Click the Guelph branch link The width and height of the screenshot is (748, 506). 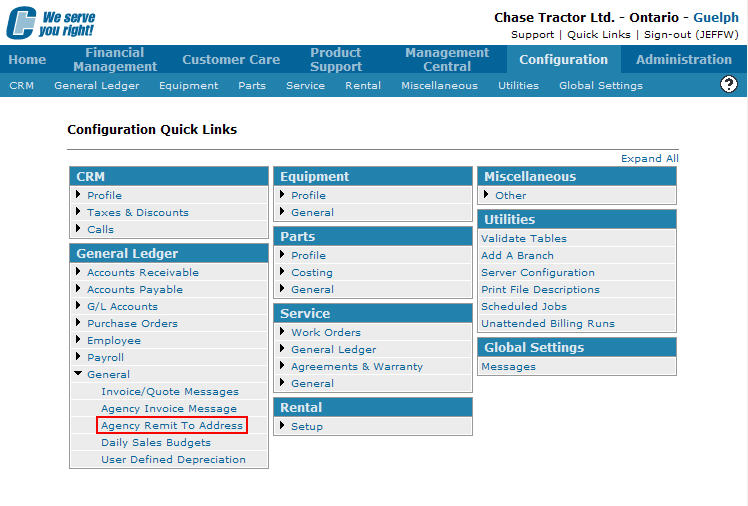pos(716,18)
